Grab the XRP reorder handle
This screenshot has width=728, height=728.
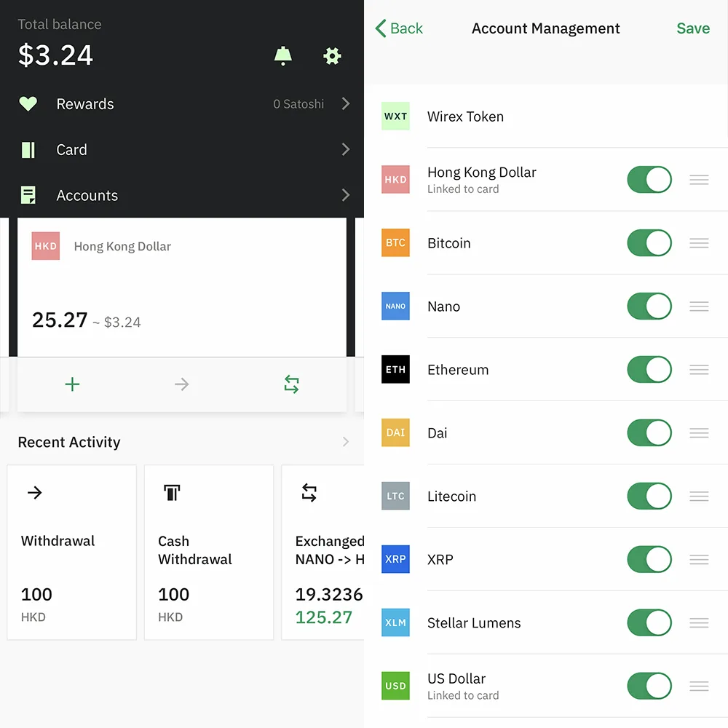pyautogui.click(x=699, y=559)
